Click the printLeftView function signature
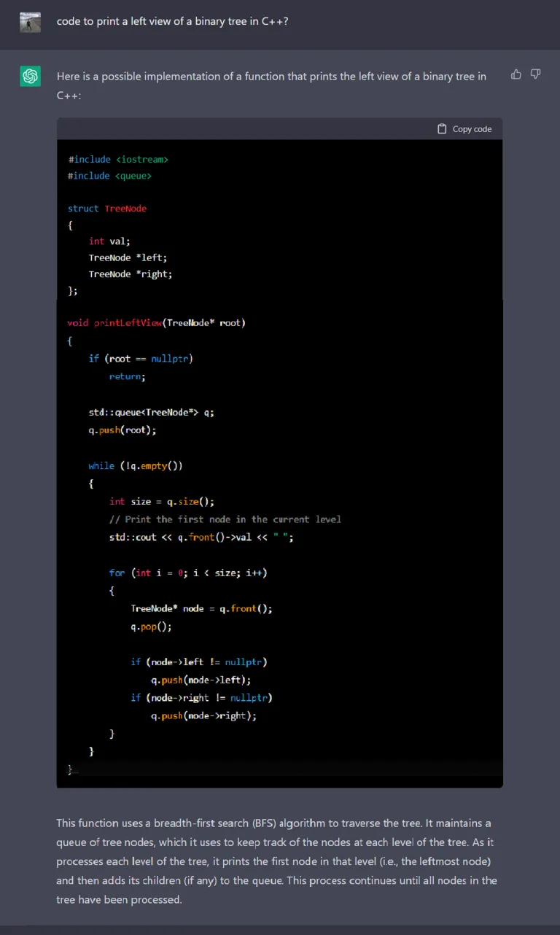This screenshot has height=935, width=560. point(157,322)
